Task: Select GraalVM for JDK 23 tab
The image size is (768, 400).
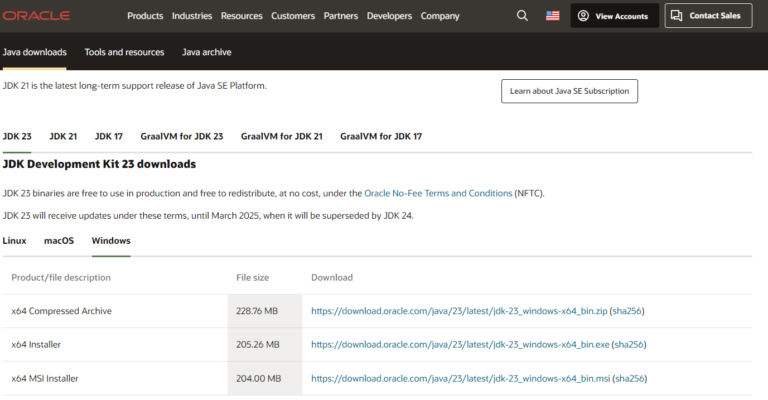Action: pyautogui.click(x=182, y=136)
